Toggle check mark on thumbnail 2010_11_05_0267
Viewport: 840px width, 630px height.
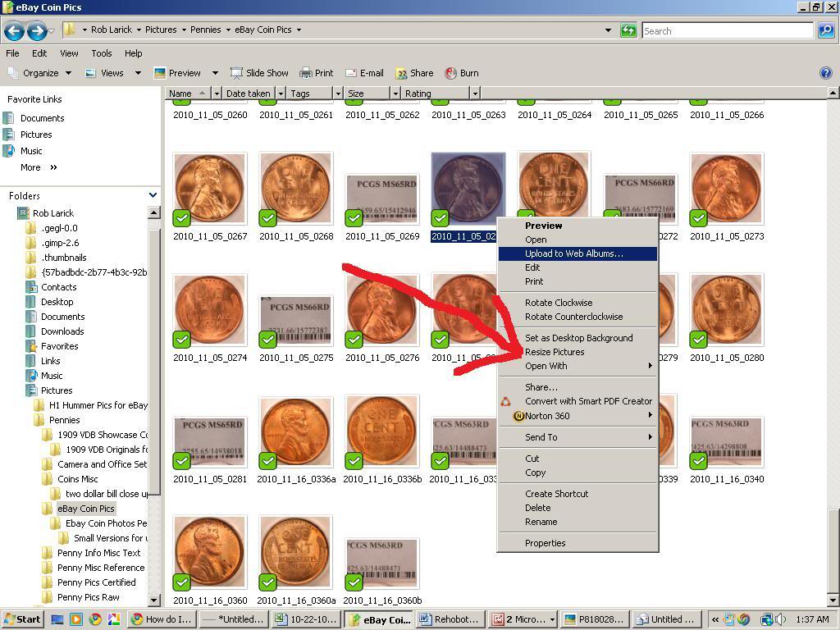coord(181,218)
